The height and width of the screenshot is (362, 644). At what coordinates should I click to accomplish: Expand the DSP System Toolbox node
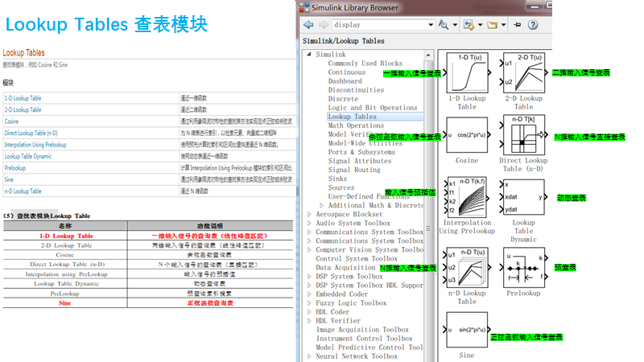pos(309,276)
